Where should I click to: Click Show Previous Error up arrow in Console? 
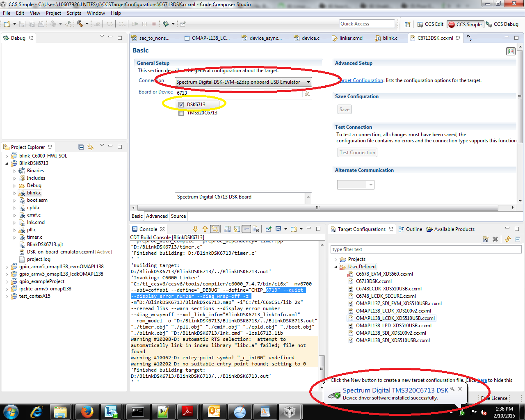(205, 229)
